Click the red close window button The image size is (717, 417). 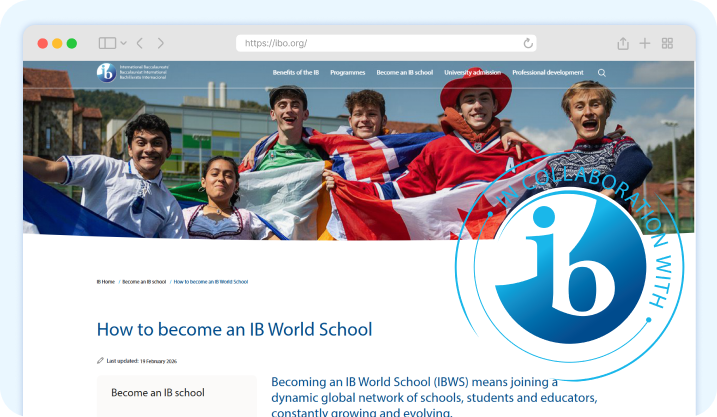tap(43, 43)
